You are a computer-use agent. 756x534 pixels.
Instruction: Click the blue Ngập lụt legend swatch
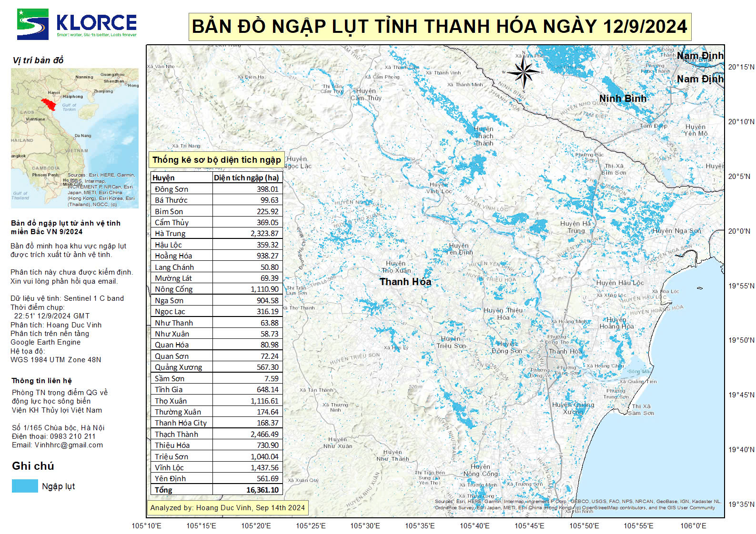pyautogui.click(x=25, y=486)
